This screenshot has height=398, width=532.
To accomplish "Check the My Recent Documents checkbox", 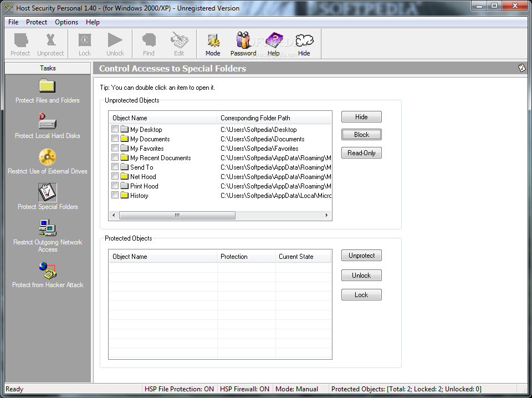I will 115,157.
